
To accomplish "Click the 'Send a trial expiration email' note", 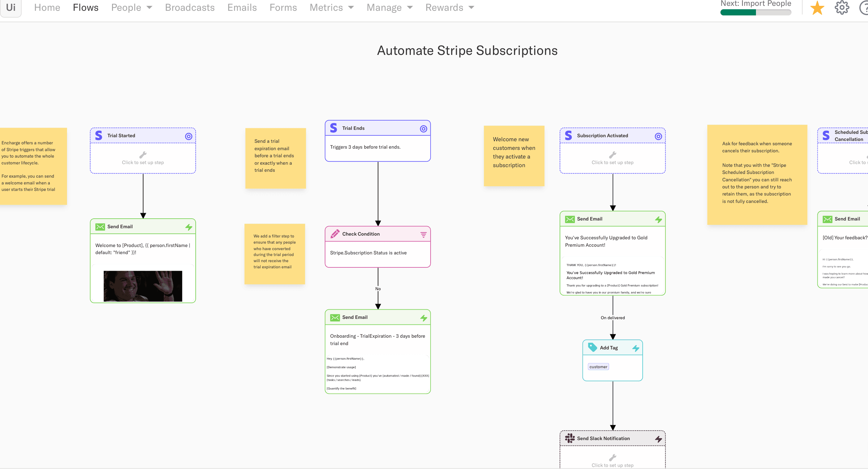I will click(x=275, y=158).
